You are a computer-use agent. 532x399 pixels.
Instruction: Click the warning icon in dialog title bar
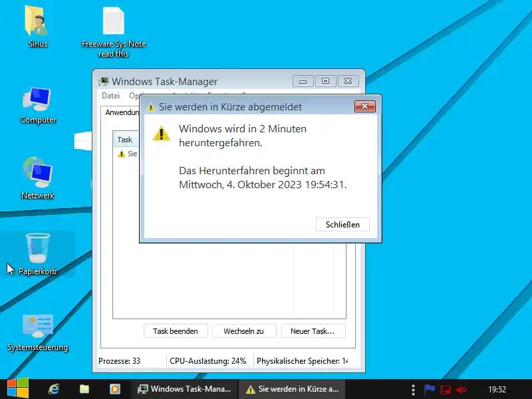click(x=150, y=107)
